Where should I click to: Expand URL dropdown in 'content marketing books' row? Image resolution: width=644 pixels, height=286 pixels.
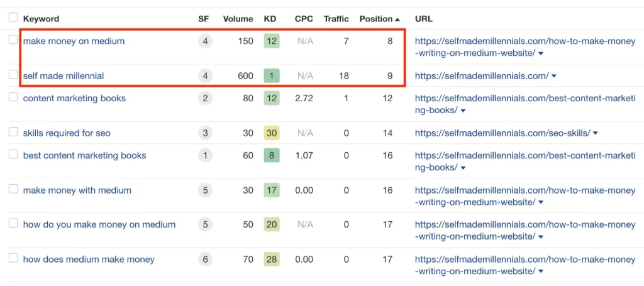click(x=464, y=111)
